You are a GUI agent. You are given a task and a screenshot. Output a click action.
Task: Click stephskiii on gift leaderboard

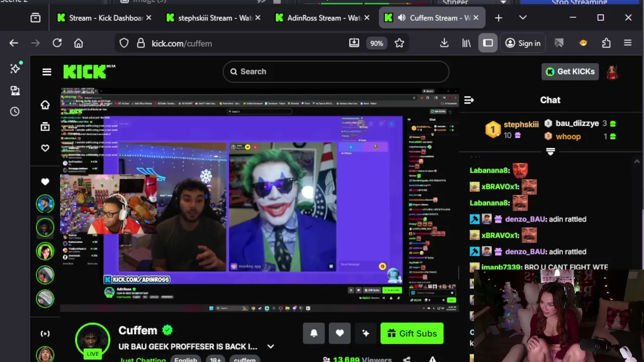pyautogui.click(x=521, y=124)
